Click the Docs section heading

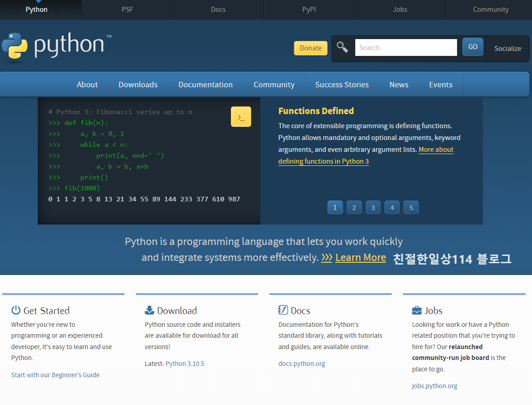300,310
